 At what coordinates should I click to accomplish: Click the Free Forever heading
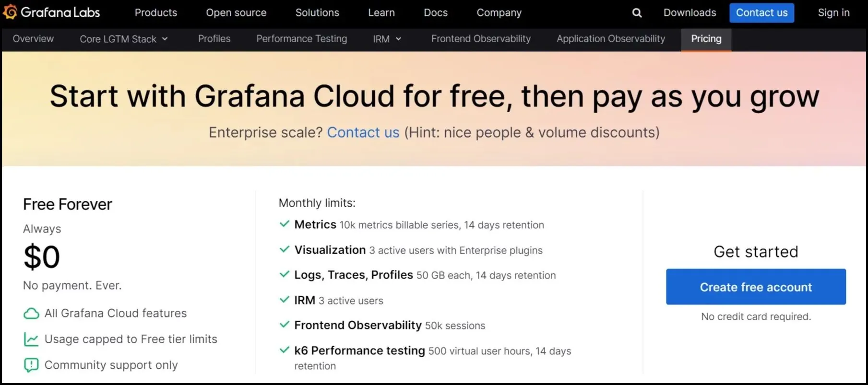(x=68, y=204)
